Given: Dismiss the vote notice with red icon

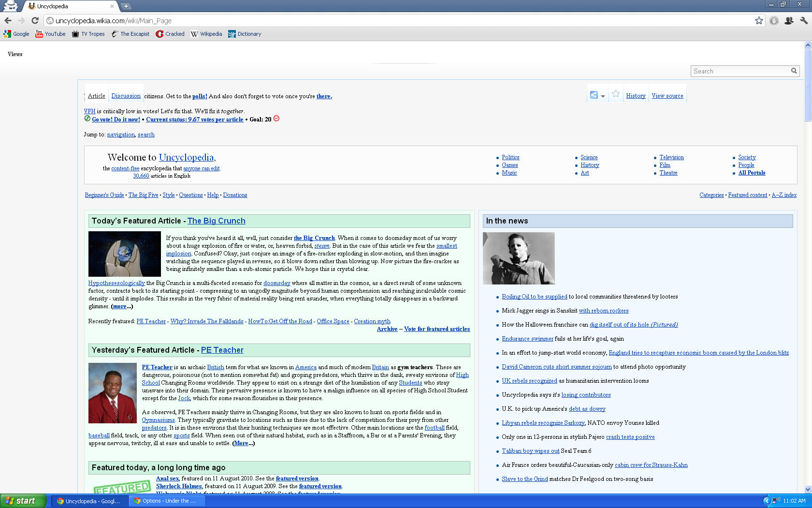Looking at the screenshot, I should pos(276,119).
